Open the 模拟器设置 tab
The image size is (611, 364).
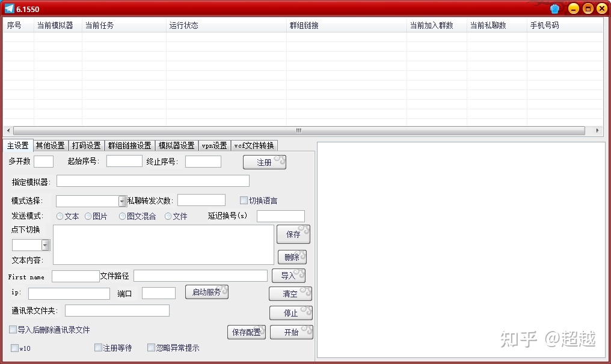coord(177,145)
